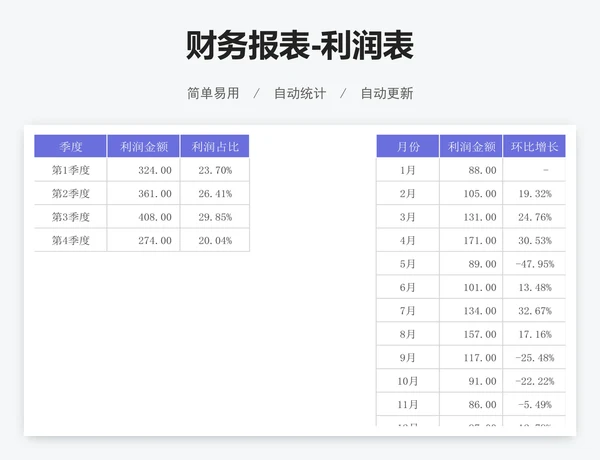Select the 17.16% growth cell

pos(534,334)
